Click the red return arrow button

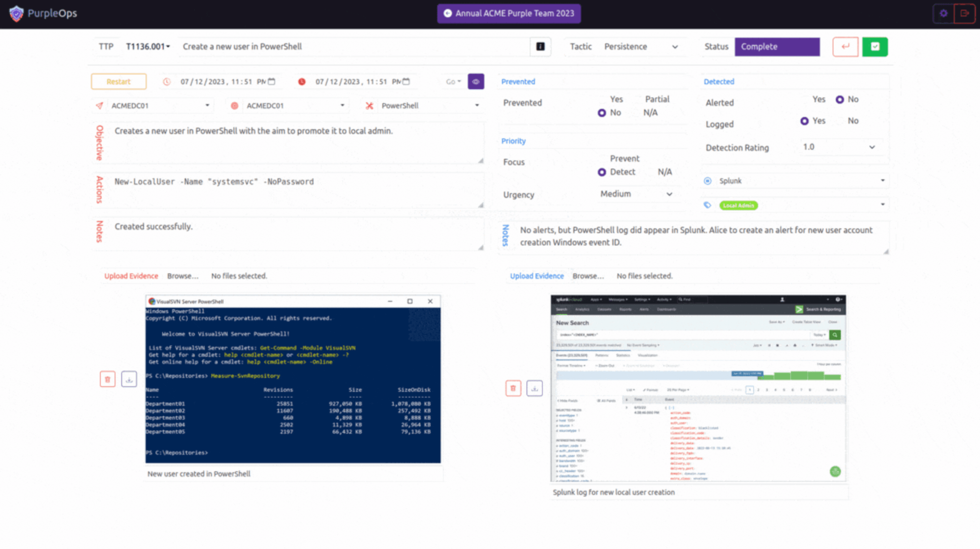tap(845, 47)
